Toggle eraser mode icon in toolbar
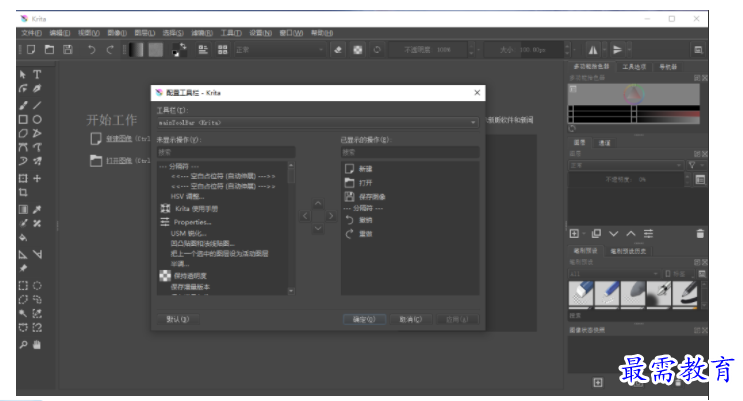 coord(338,50)
